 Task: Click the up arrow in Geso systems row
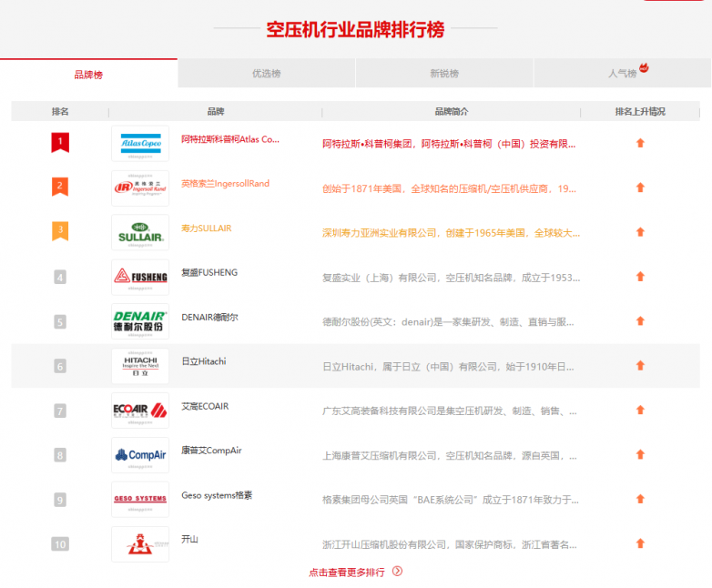640,499
